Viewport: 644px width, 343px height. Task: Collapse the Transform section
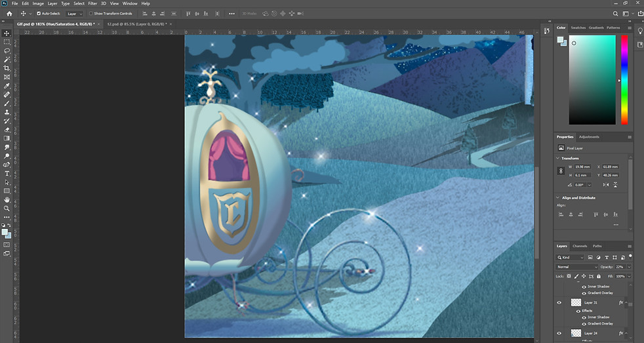(557, 158)
